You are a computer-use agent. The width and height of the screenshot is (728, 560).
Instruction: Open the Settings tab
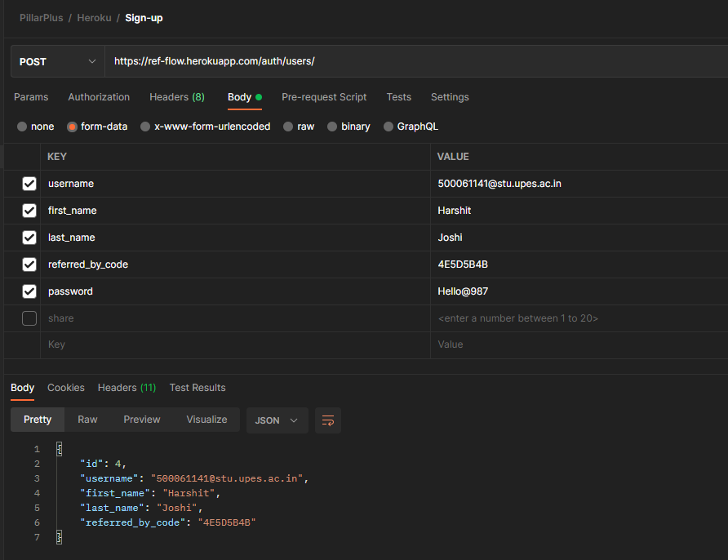pos(450,97)
